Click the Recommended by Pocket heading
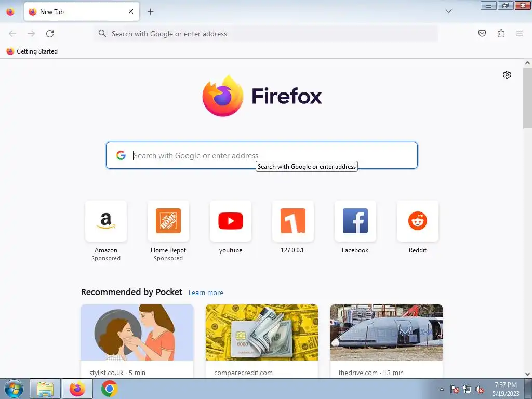This screenshot has width=532, height=399. coord(131,292)
